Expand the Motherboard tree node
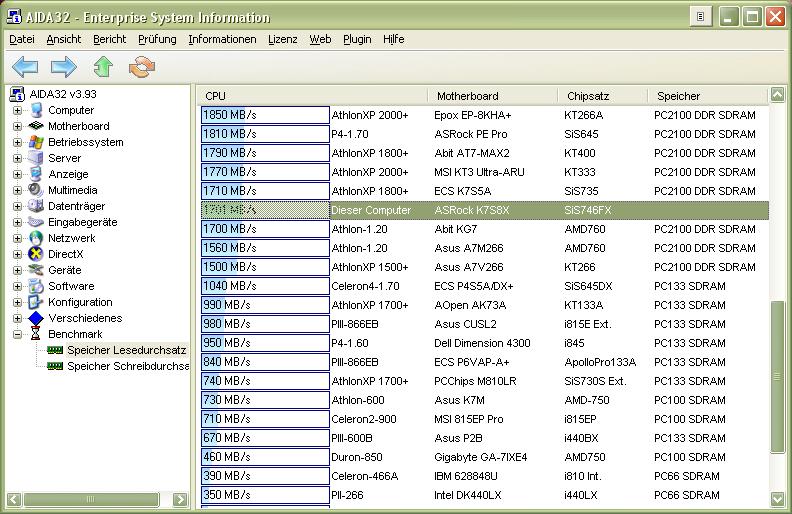 [18, 126]
